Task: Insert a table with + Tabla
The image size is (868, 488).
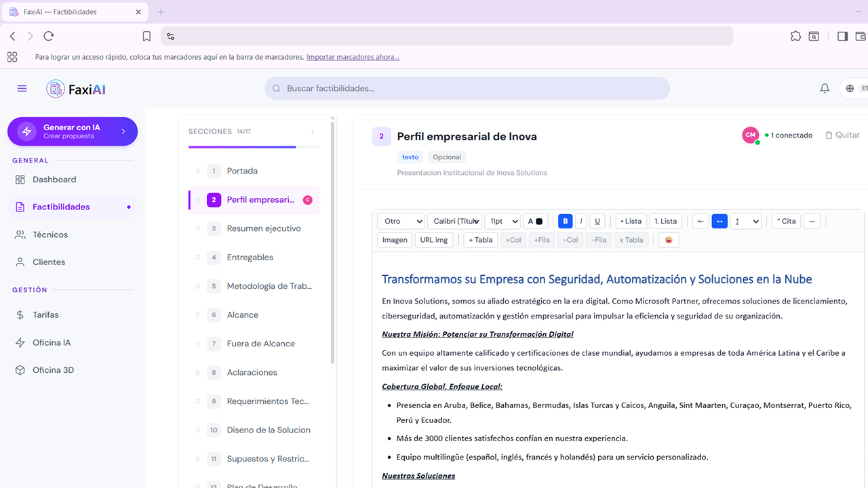Action: pos(481,240)
